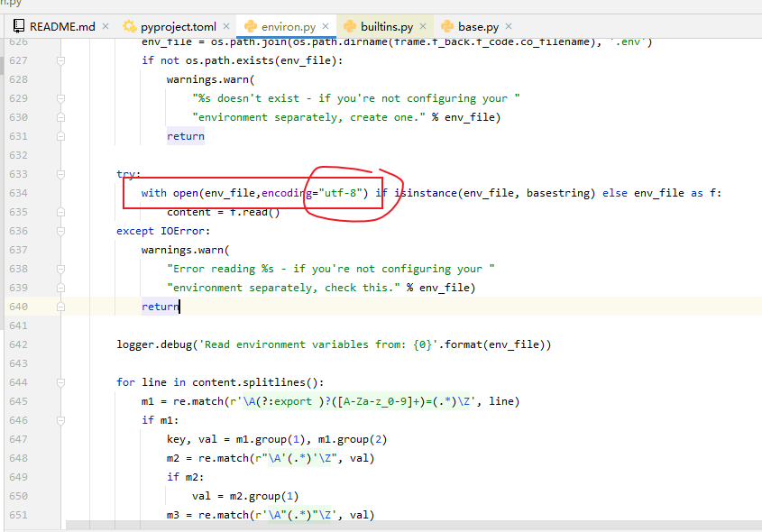The image size is (762, 532).
Task: Click the Python icon on environ.py tab
Action: point(251,26)
